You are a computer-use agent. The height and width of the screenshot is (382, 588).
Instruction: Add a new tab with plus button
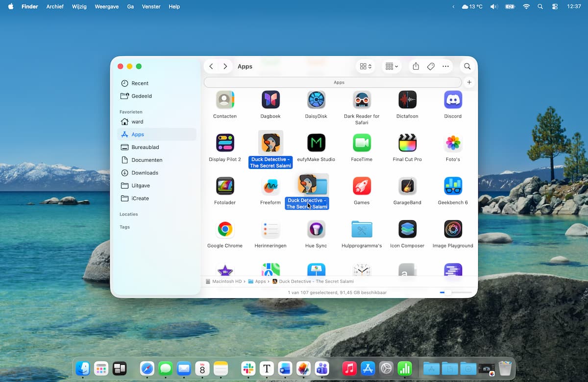click(x=469, y=82)
